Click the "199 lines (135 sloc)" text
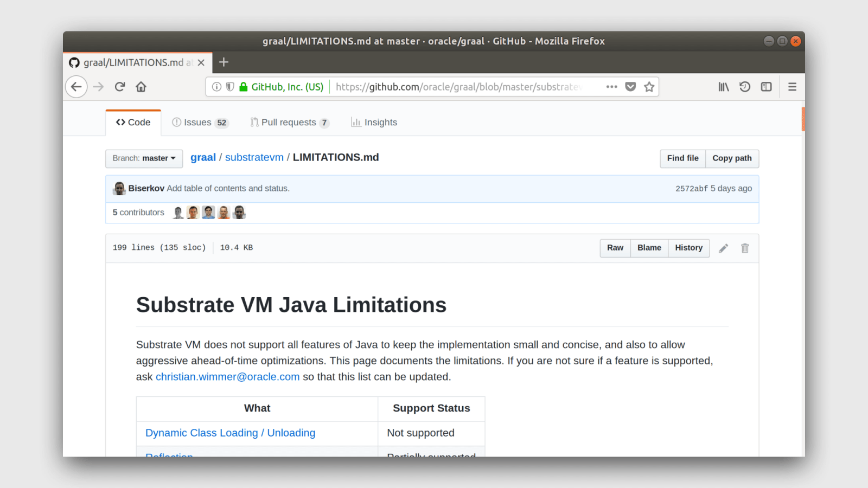Image resolution: width=868 pixels, height=488 pixels. pos(159,248)
